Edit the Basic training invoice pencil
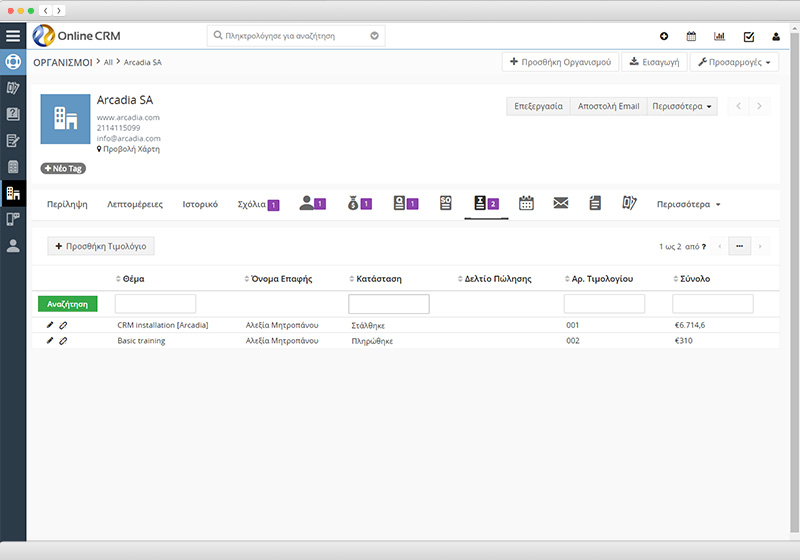 [49, 341]
